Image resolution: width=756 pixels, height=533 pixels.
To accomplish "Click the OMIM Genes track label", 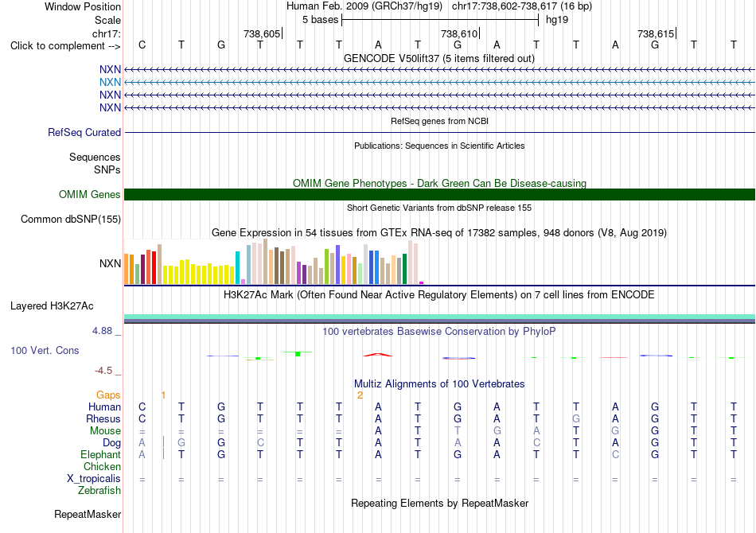I will (89, 195).
